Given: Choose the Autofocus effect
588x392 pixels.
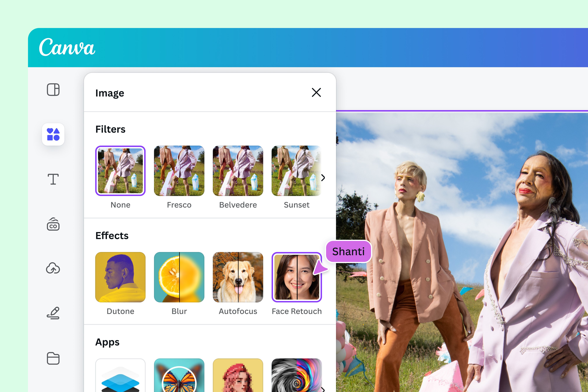Looking at the screenshot, I should (238, 277).
